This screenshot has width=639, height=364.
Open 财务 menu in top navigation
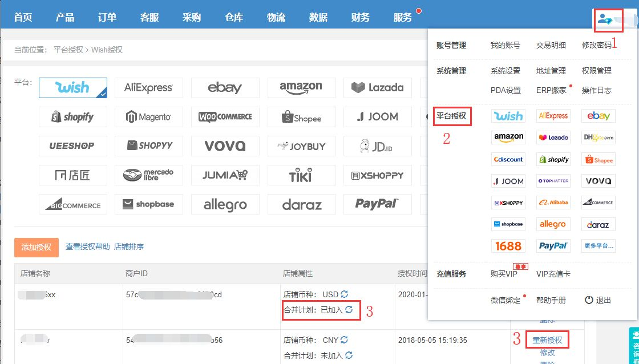click(360, 17)
